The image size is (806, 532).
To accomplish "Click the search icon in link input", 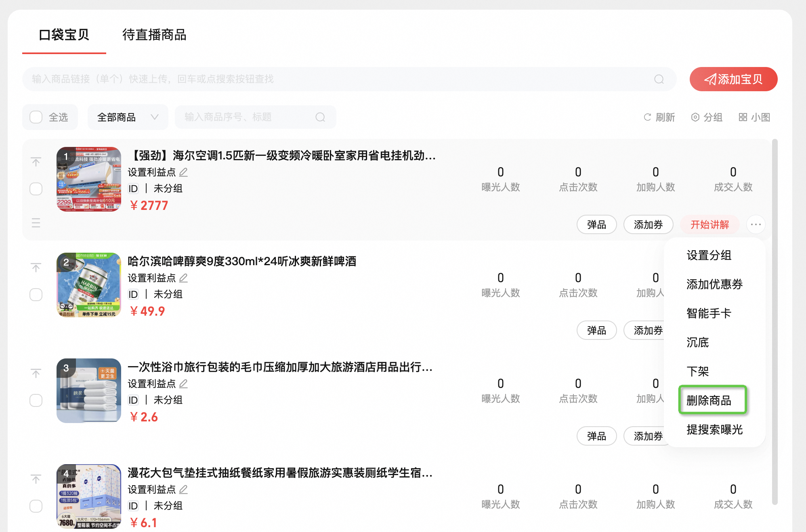I will (x=659, y=79).
